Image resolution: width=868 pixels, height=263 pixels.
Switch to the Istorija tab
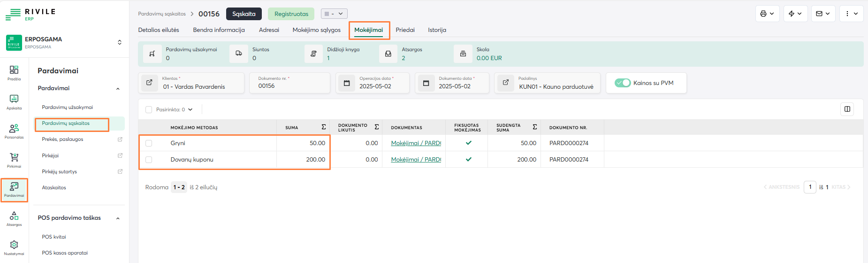pos(437,30)
